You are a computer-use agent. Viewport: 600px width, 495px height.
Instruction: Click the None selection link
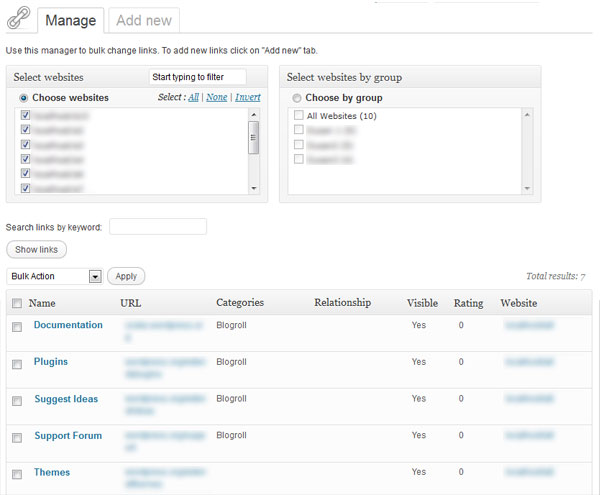[x=216, y=97]
